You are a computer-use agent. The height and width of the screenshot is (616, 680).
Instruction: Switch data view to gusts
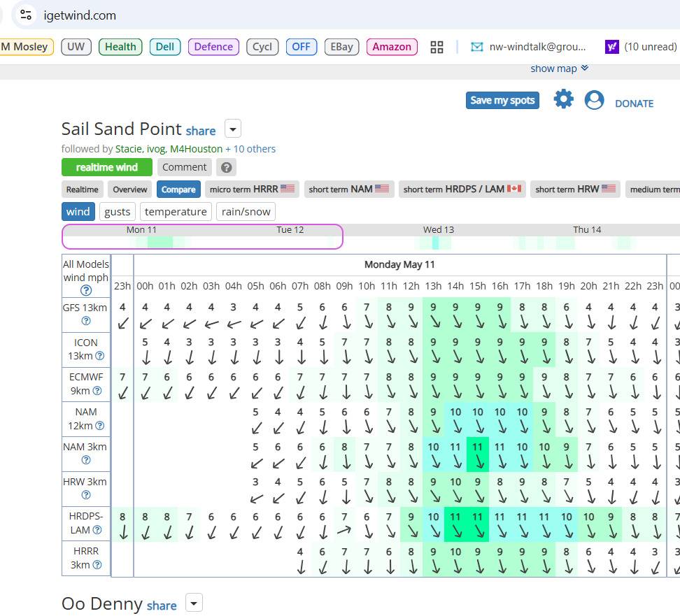coord(117,212)
